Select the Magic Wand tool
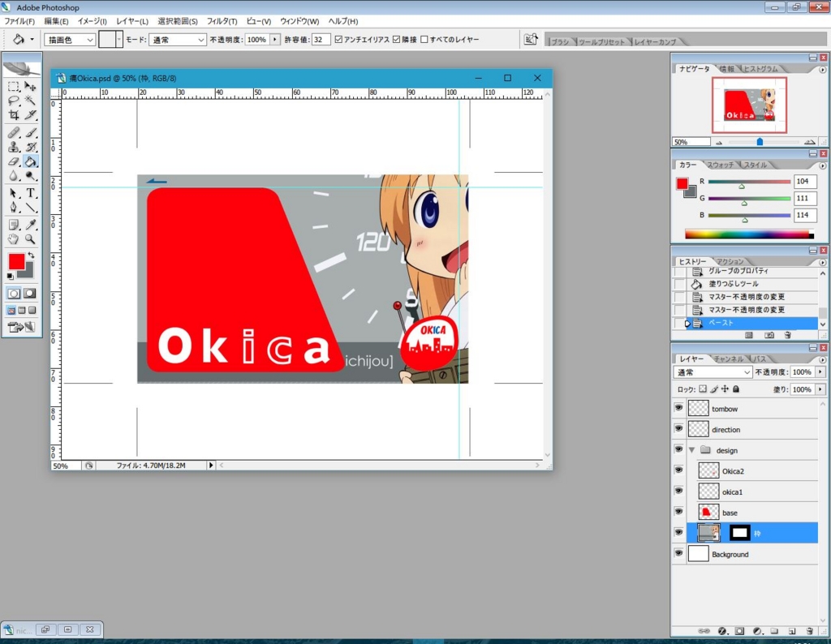The height and width of the screenshot is (644, 831). pyautogui.click(x=30, y=101)
